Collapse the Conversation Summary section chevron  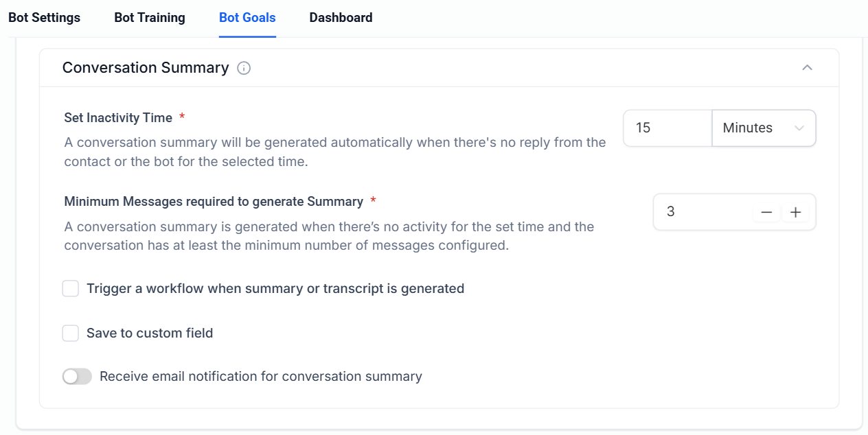(808, 67)
